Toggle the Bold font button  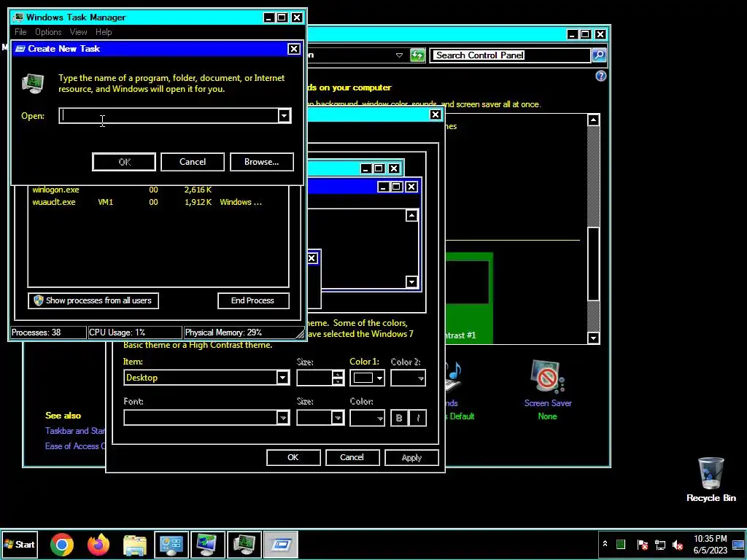coord(399,418)
